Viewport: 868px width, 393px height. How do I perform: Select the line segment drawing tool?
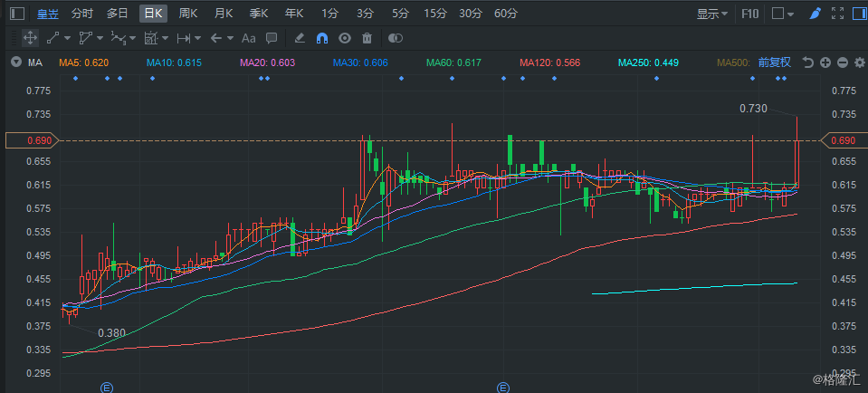tap(53, 38)
